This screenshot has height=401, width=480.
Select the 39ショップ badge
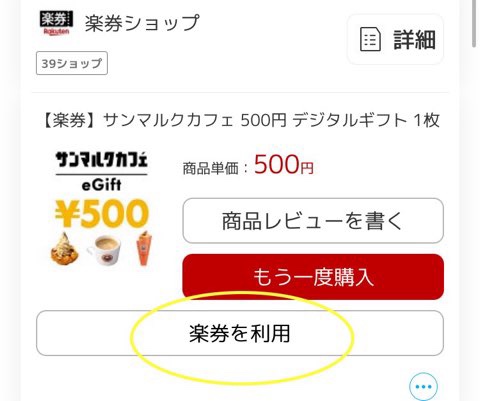point(72,63)
